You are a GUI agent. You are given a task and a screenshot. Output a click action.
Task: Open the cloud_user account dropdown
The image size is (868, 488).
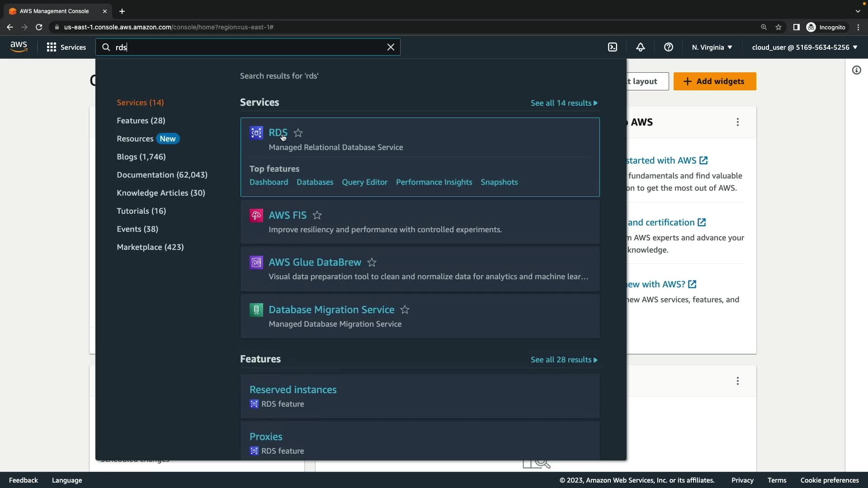coord(804,47)
